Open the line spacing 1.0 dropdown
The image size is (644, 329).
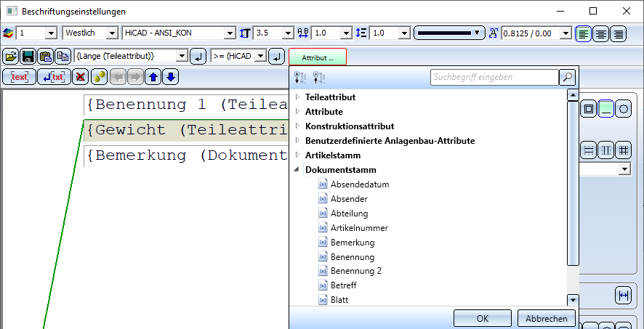coord(405,33)
